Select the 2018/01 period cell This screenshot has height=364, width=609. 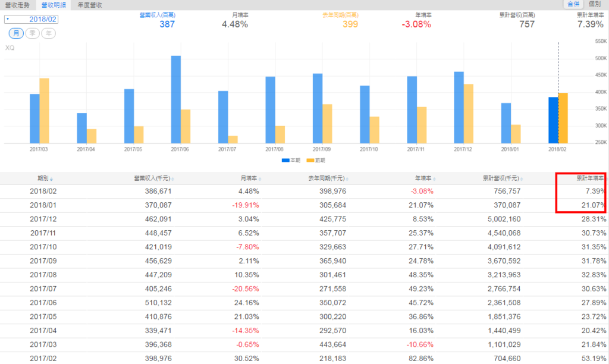pos(43,205)
